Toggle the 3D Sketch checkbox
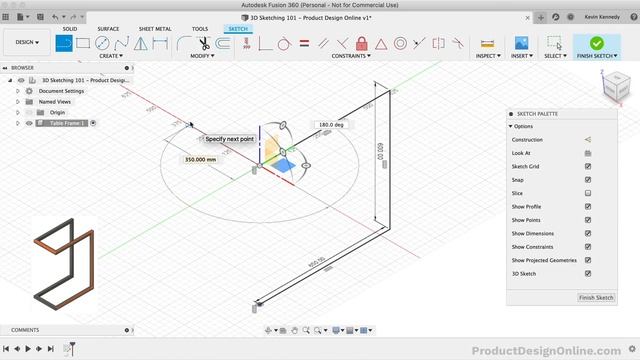 click(x=588, y=273)
